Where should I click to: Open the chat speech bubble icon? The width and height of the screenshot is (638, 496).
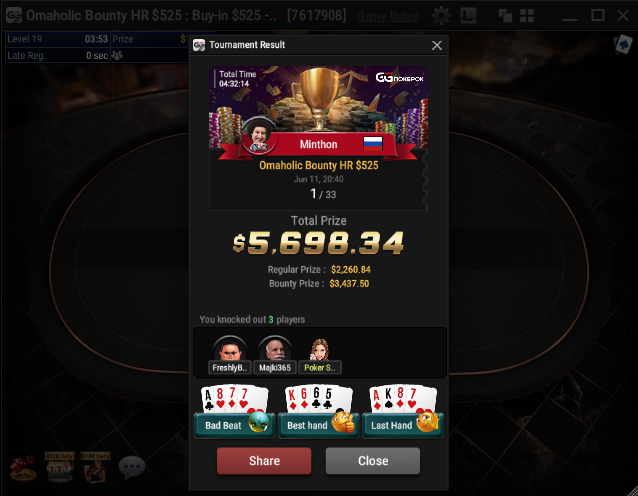tap(132, 467)
